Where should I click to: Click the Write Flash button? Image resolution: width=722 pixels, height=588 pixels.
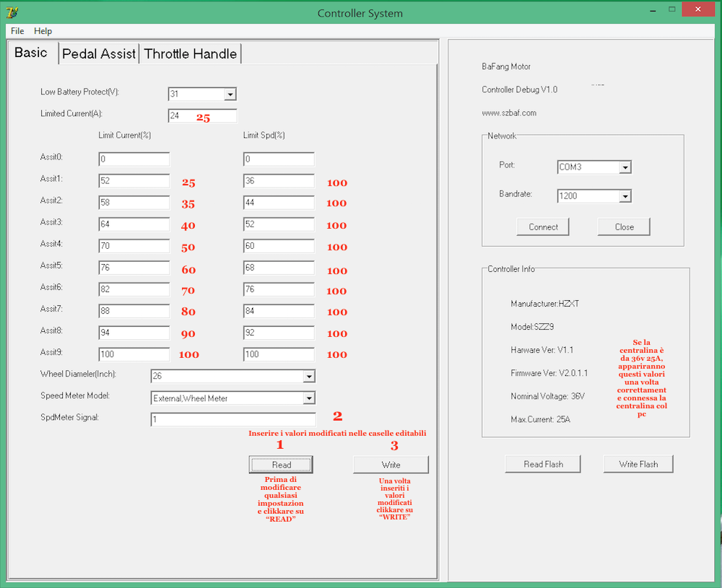coord(638,464)
